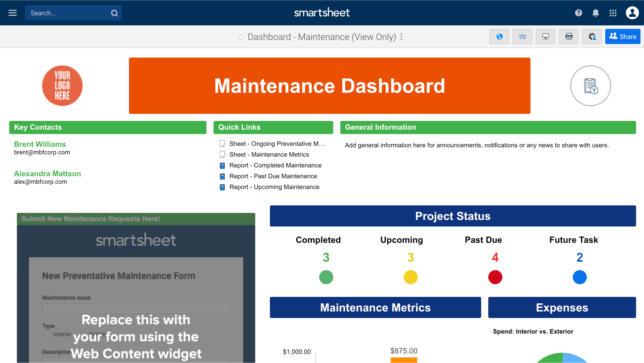This screenshot has width=644, height=363.
Task: Open the help question mark icon
Action: 578,13
